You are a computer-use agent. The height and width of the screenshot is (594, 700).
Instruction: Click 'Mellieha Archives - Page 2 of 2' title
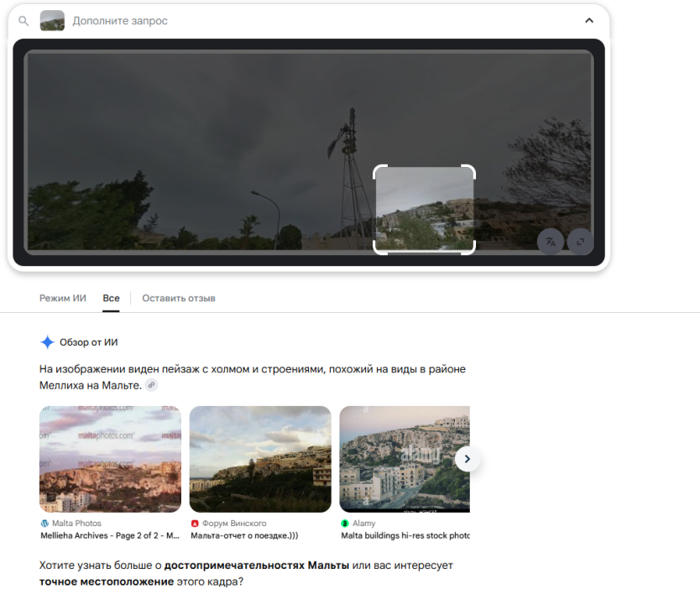click(110, 535)
